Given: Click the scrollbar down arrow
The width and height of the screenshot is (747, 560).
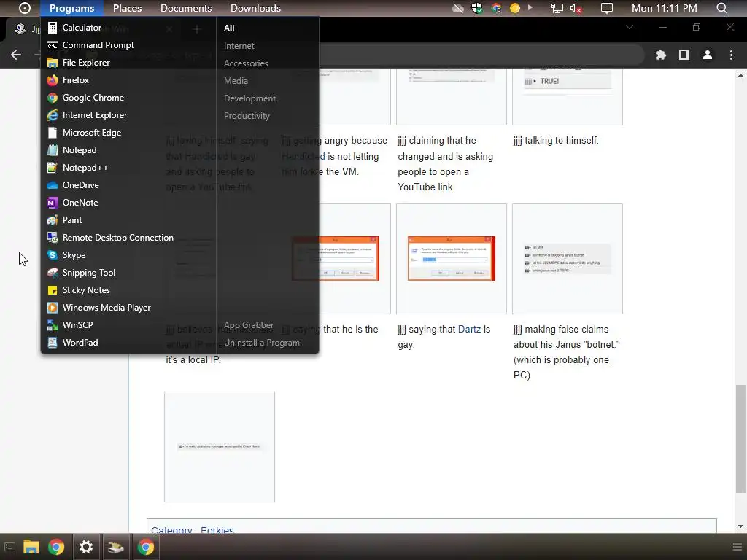Looking at the screenshot, I should [740, 526].
